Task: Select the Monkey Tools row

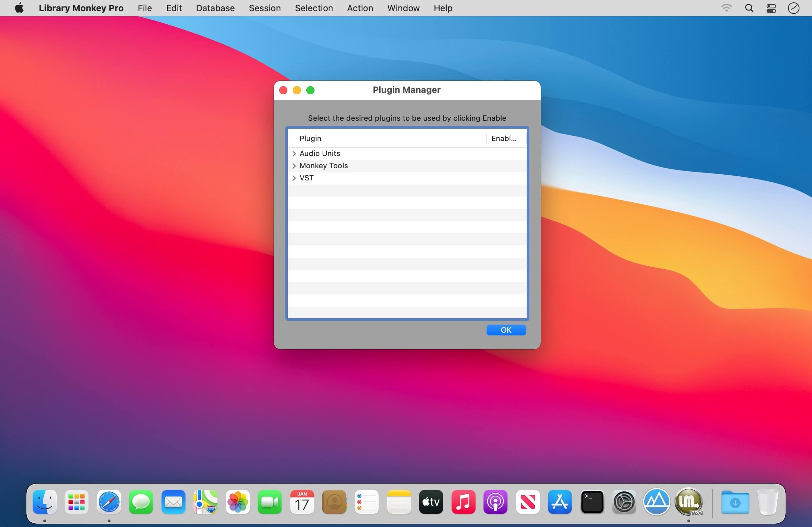Action: point(375,166)
